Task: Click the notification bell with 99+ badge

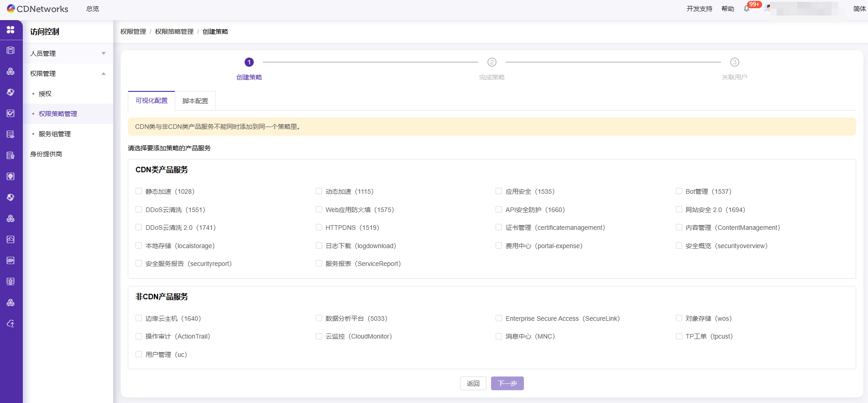Action: (747, 9)
